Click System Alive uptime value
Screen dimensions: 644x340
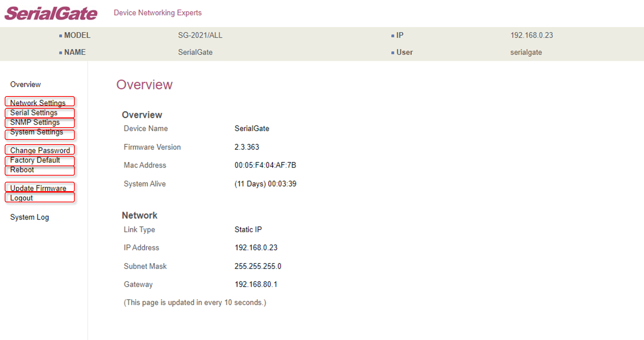click(x=265, y=184)
